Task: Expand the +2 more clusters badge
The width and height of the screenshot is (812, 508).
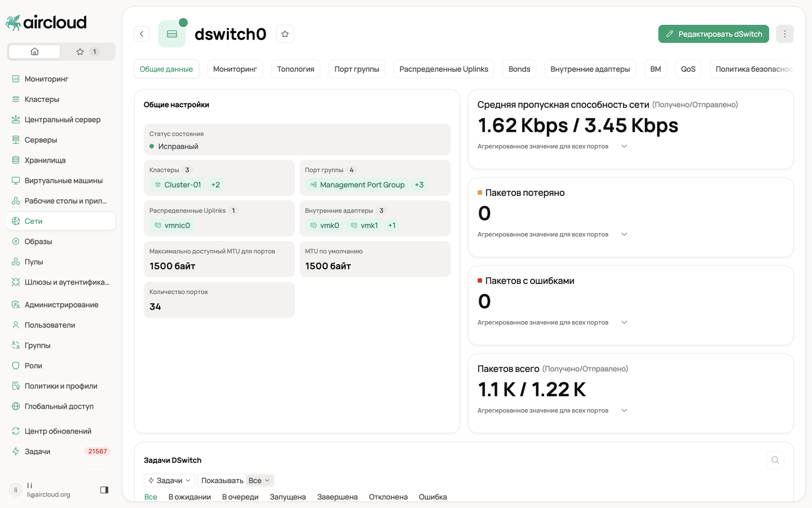Action: [x=215, y=185]
